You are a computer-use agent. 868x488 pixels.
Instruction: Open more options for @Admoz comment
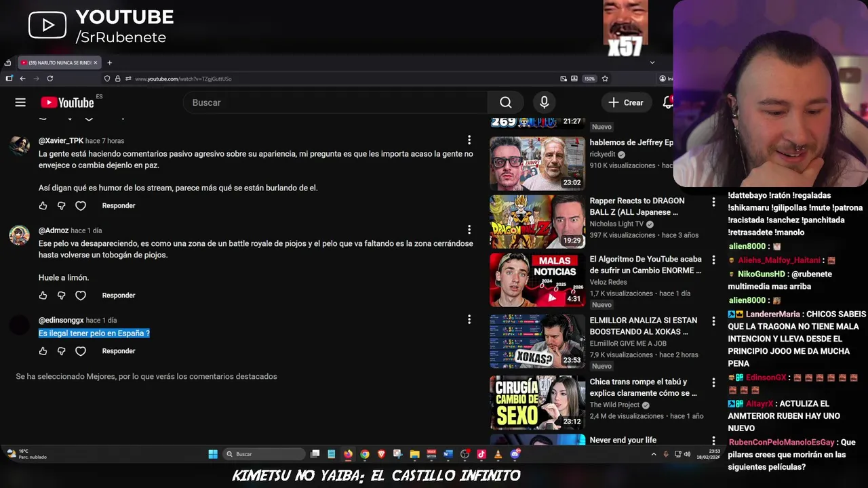(x=469, y=230)
